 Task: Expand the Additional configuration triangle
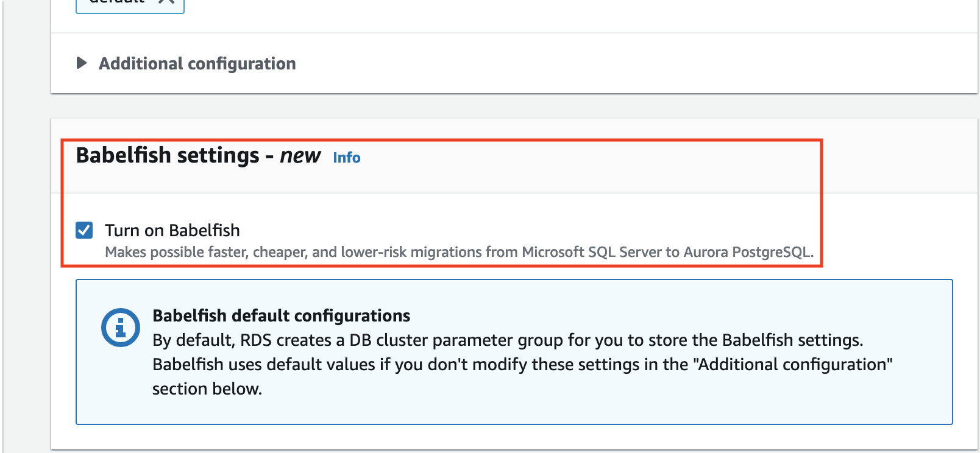tap(82, 63)
